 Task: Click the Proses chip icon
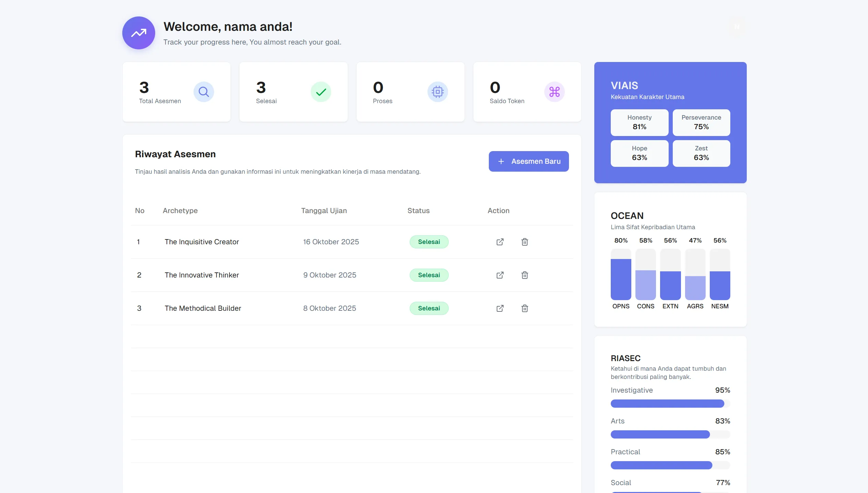[437, 92]
